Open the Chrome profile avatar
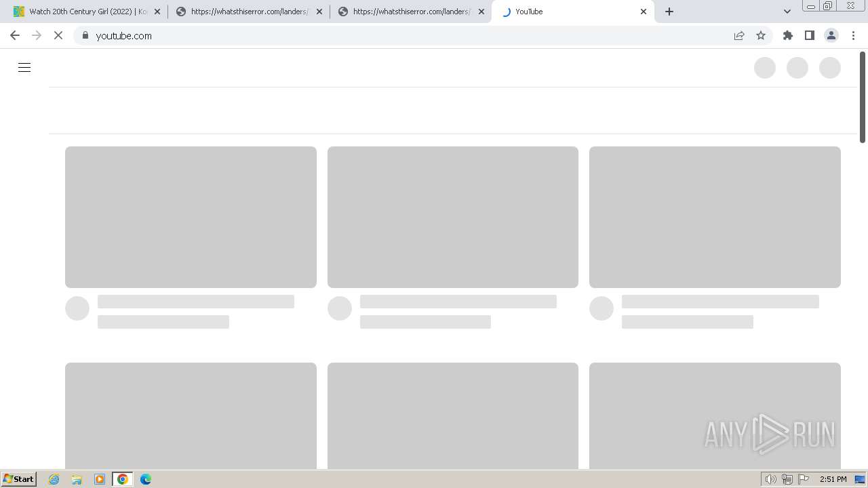868x488 pixels. pyautogui.click(x=831, y=36)
